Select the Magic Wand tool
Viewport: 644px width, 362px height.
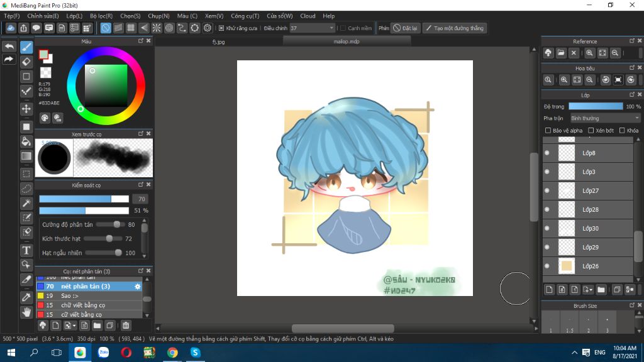point(26,203)
